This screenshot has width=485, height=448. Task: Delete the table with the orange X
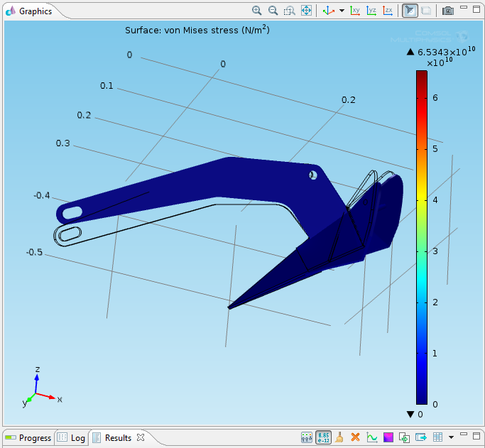pyautogui.click(x=355, y=437)
